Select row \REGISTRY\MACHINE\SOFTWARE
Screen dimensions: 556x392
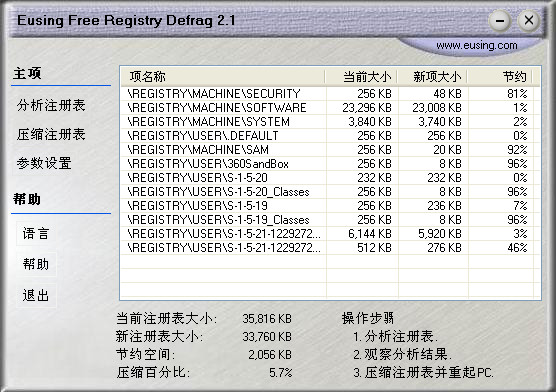[x=330, y=107]
